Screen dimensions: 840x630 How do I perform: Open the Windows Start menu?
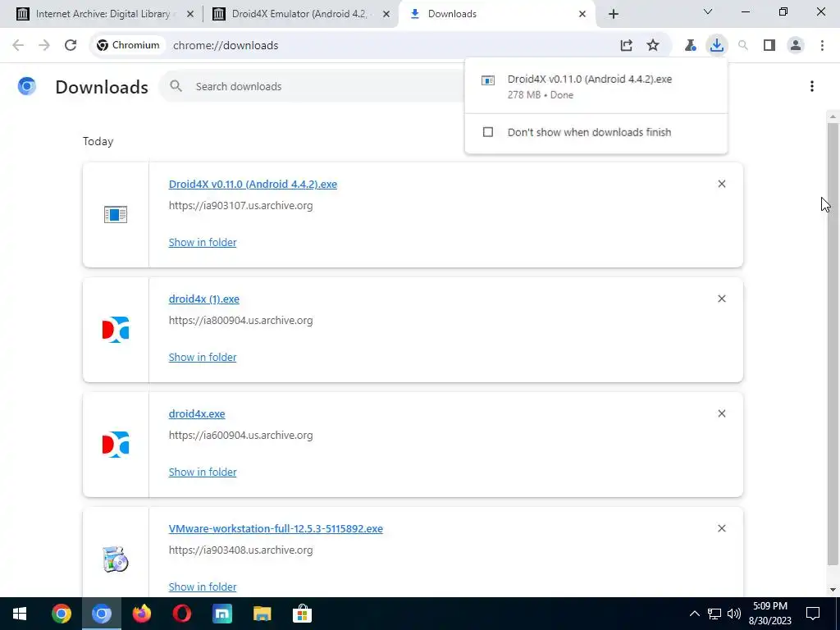pos(20,614)
